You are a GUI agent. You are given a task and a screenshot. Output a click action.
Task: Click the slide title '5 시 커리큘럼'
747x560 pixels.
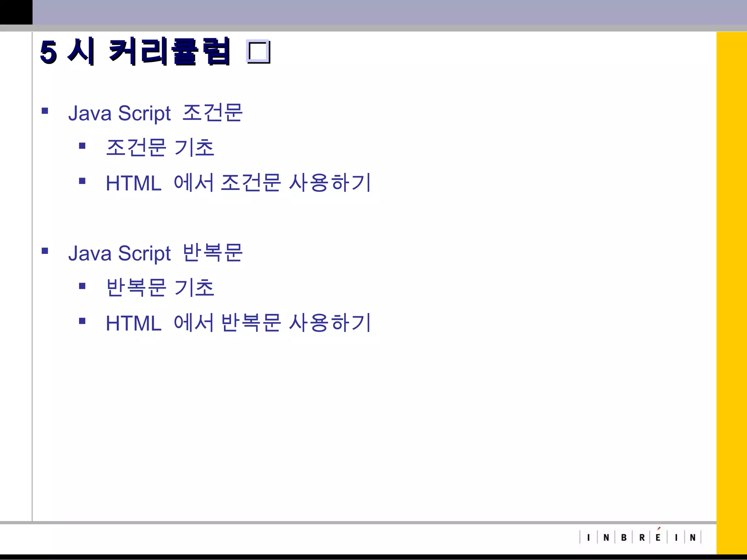135,52
